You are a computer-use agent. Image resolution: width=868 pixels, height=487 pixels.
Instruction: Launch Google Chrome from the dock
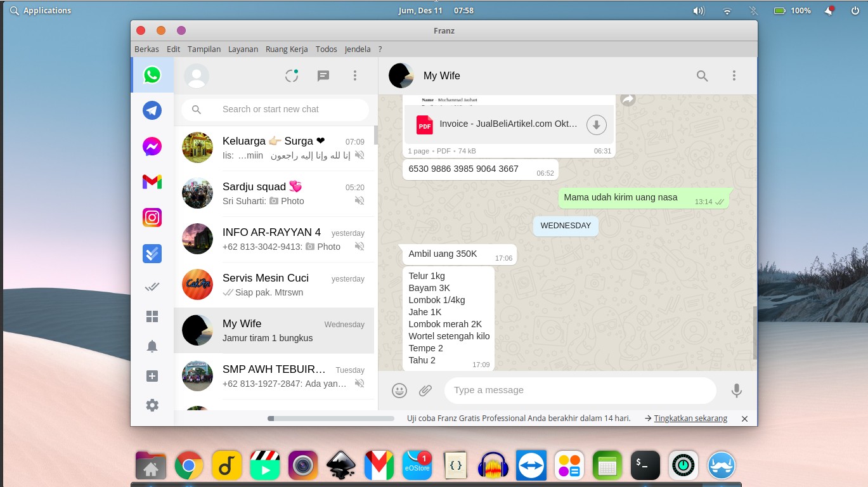pos(189,466)
